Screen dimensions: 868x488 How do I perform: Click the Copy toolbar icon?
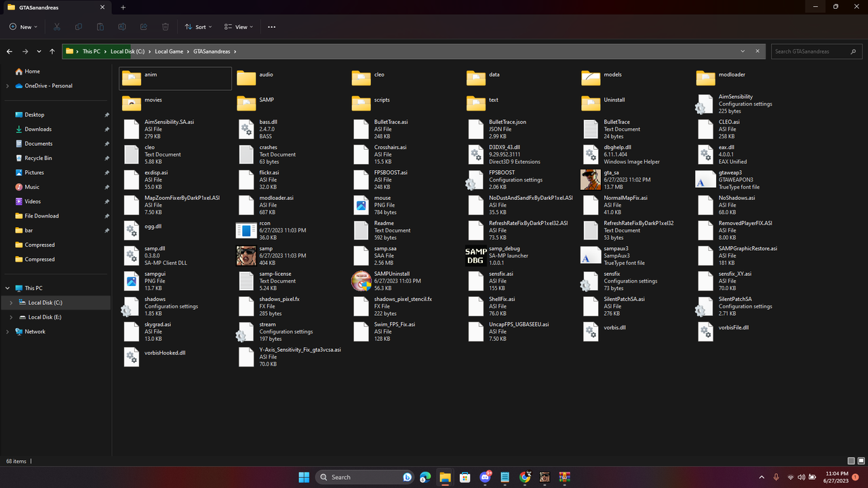tap(79, 27)
